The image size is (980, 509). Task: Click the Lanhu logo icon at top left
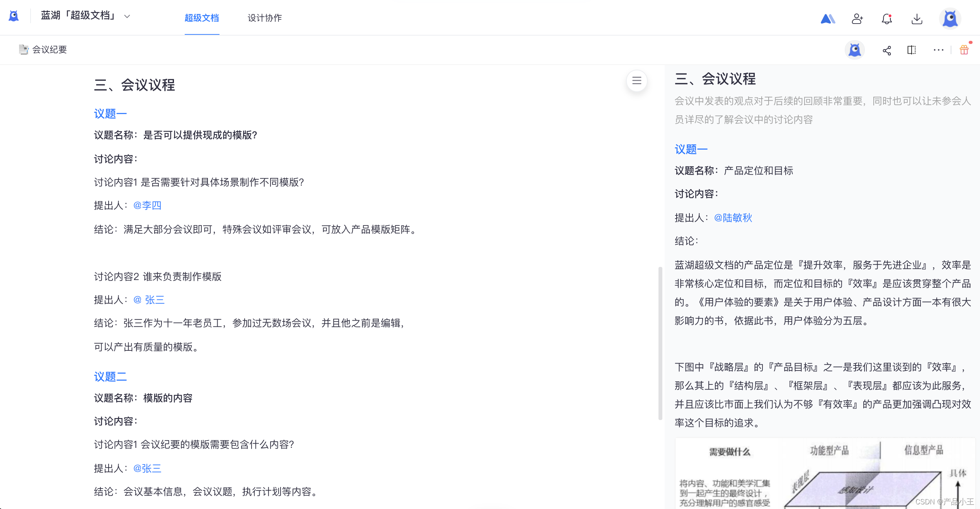[x=14, y=16]
